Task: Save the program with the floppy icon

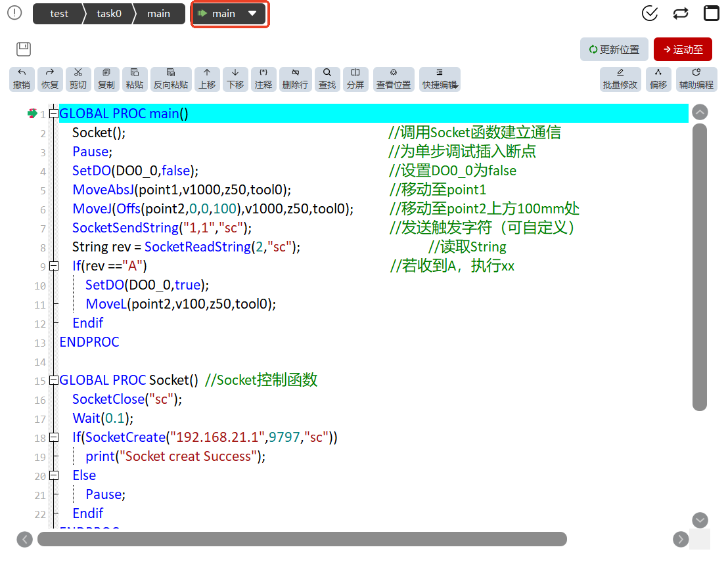Action: [x=24, y=49]
